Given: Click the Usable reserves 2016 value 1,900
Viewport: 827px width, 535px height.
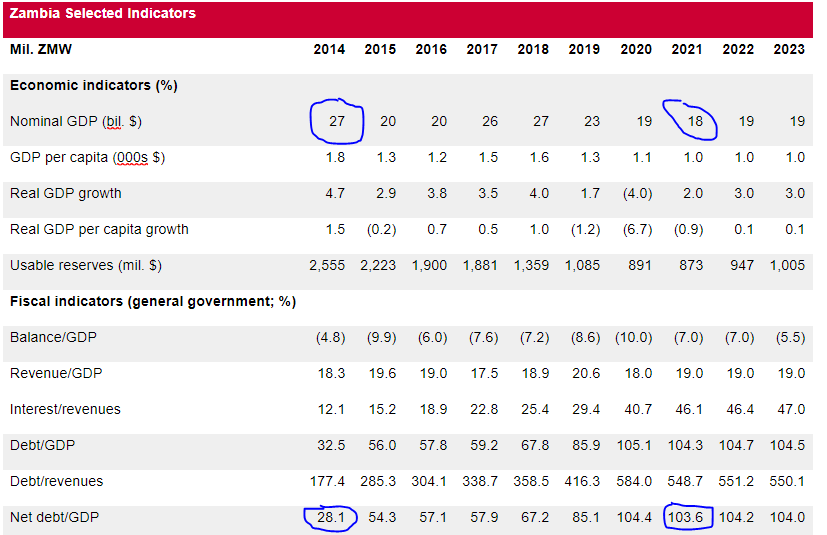Looking at the screenshot, I should [x=429, y=265].
